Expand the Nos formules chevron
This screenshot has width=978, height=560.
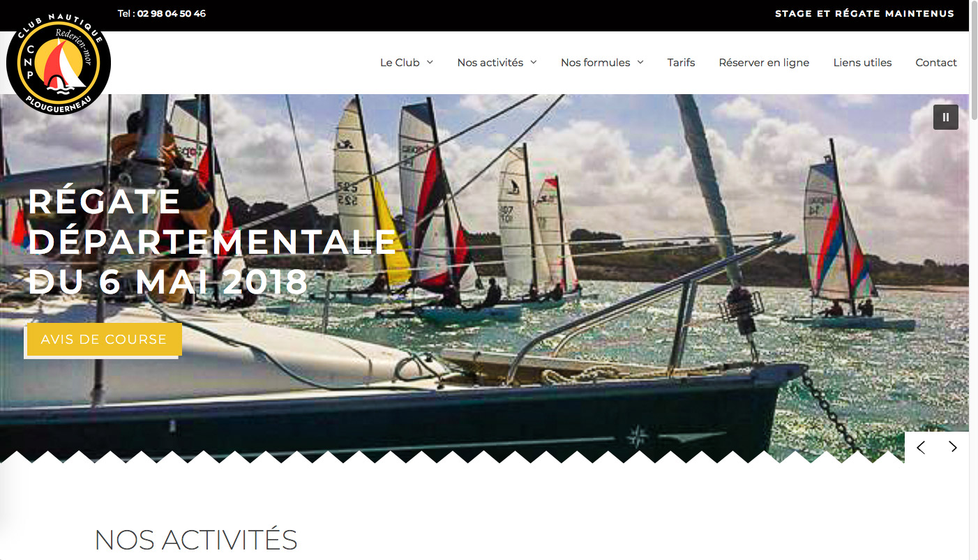[640, 62]
